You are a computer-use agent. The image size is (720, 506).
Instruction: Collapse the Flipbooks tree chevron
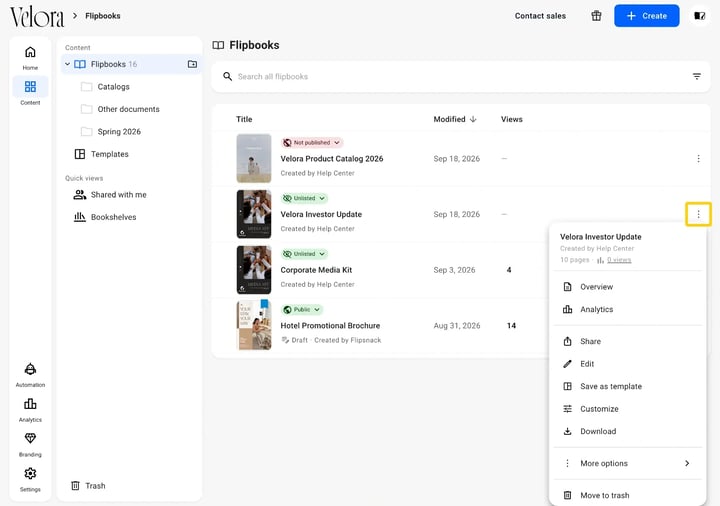[x=68, y=64]
